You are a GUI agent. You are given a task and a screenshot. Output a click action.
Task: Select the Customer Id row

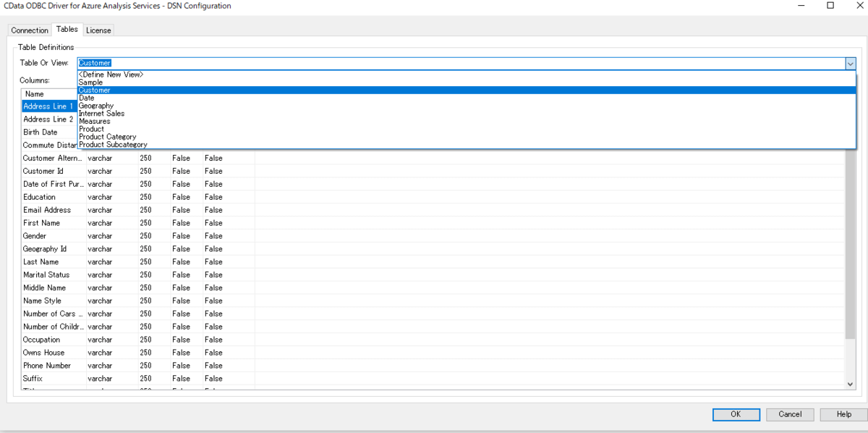click(x=137, y=172)
